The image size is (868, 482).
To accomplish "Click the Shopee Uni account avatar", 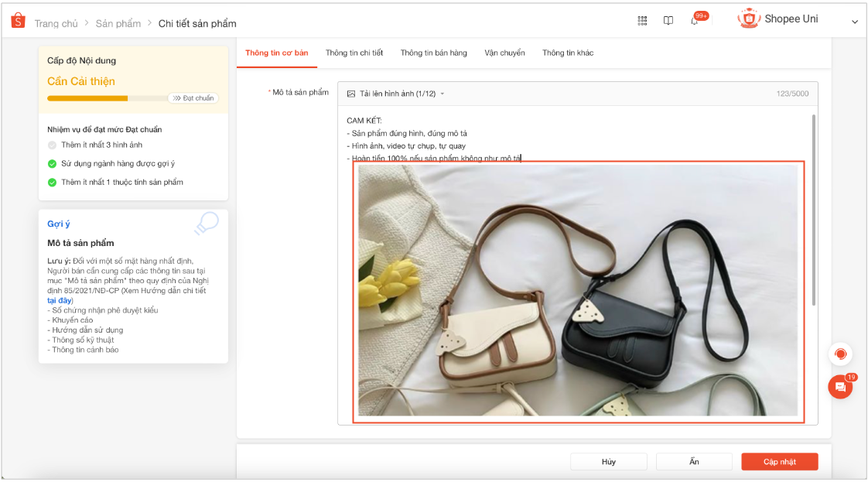I will tap(748, 19).
